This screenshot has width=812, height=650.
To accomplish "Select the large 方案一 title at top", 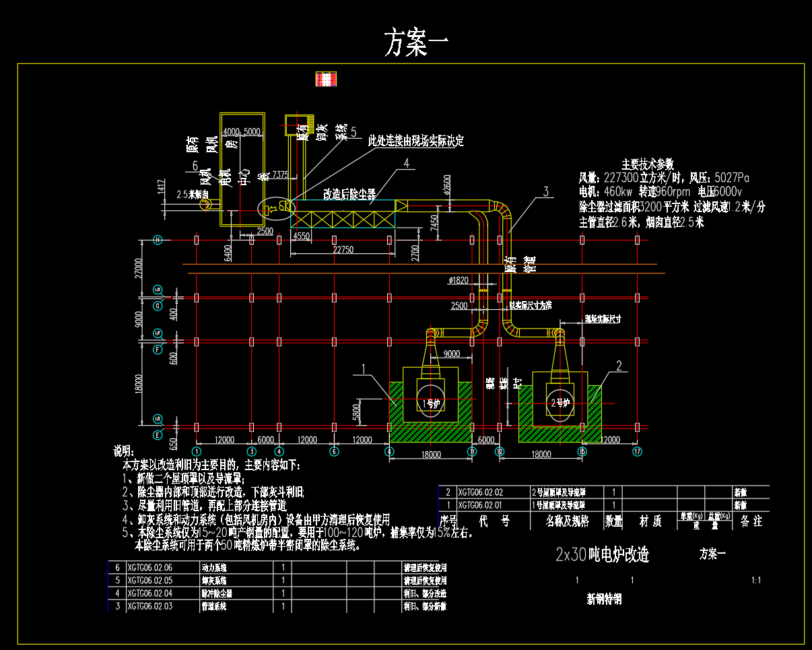I will click(415, 43).
